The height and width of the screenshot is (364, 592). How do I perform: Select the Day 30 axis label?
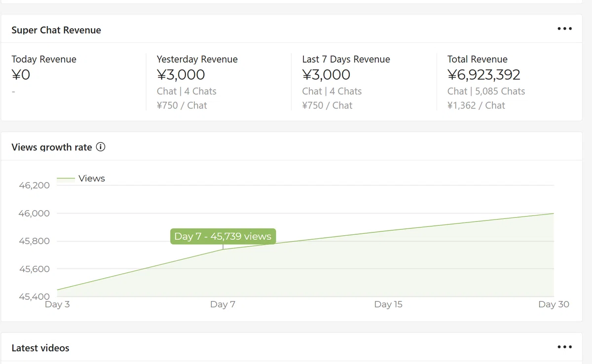tap(554, 304)
